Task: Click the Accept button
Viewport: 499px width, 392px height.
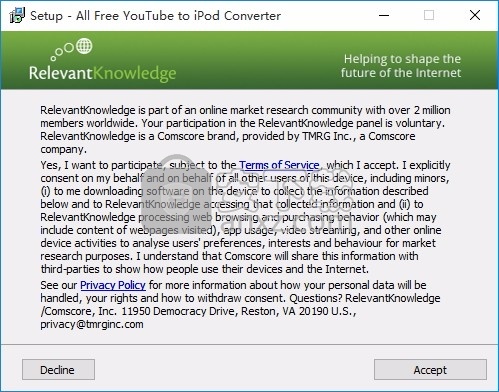Action: 430,369
